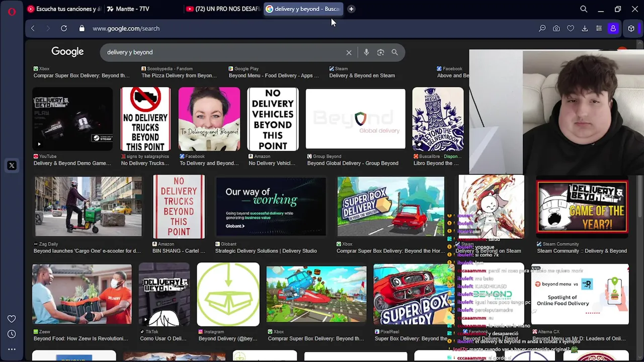
Task: Click 'Strategic Delivery Solutions | Delivery Studio' caption
Action: pos(266,251)
